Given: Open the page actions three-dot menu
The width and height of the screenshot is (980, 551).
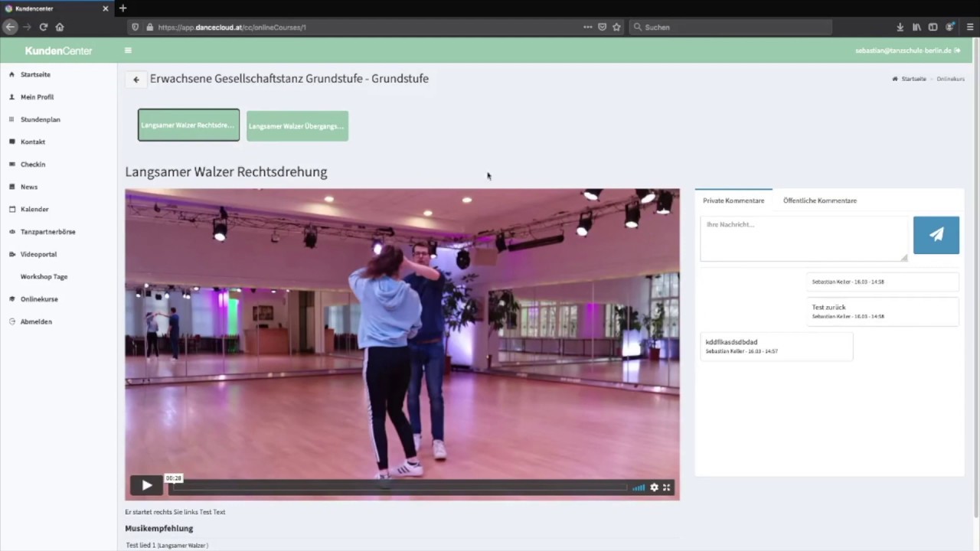Looking at the screenshot, I should [588, 27].
